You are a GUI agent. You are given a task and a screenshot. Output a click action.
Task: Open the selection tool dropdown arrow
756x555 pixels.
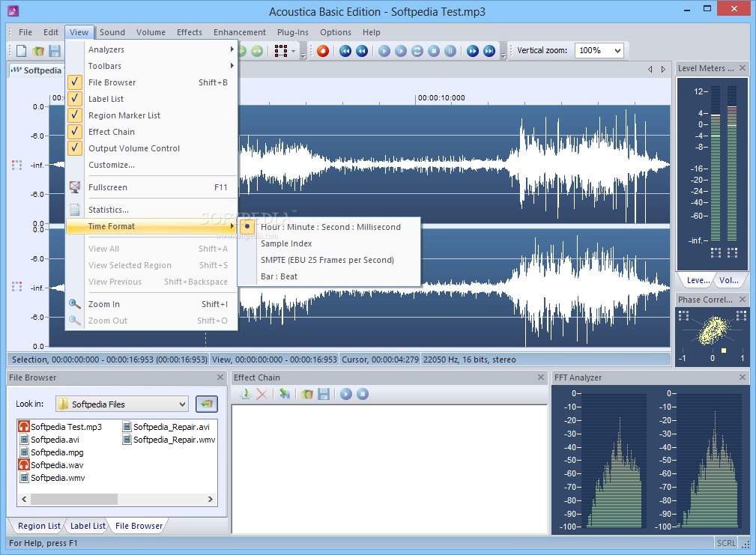(x=293, y=51)
